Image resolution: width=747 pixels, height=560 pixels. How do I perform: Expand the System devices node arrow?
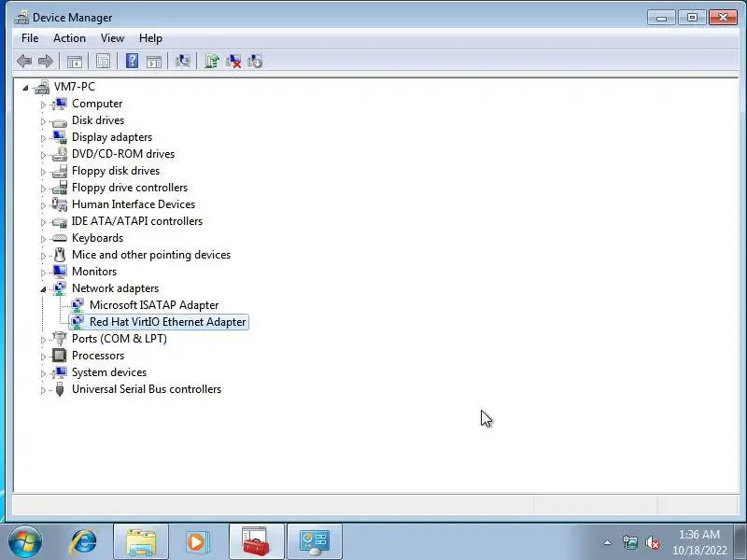(x=43, y=373)
